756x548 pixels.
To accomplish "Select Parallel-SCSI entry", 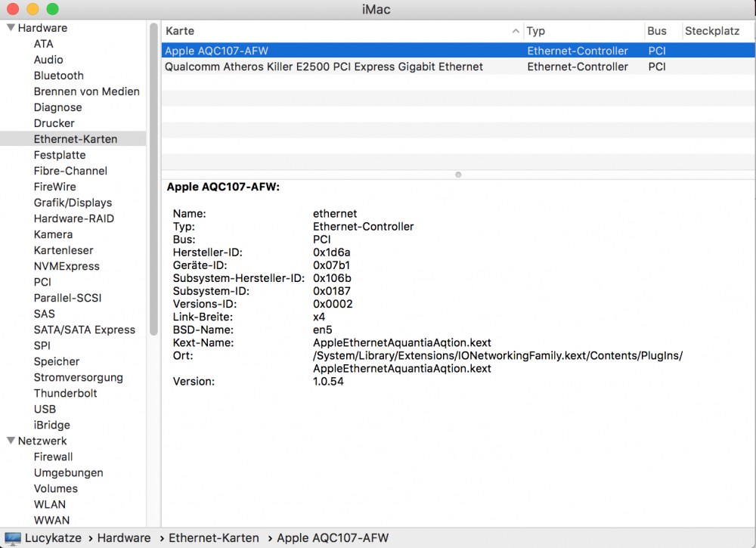I will click(67, 299).
